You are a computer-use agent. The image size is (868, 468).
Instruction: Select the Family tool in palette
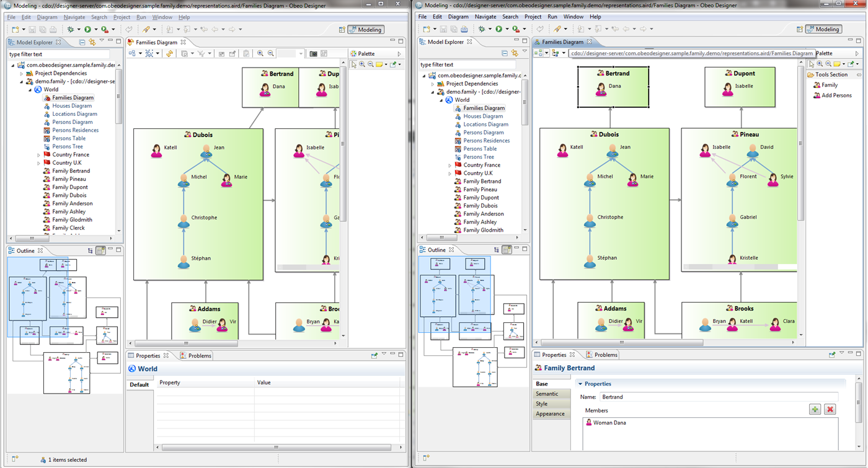829,85
